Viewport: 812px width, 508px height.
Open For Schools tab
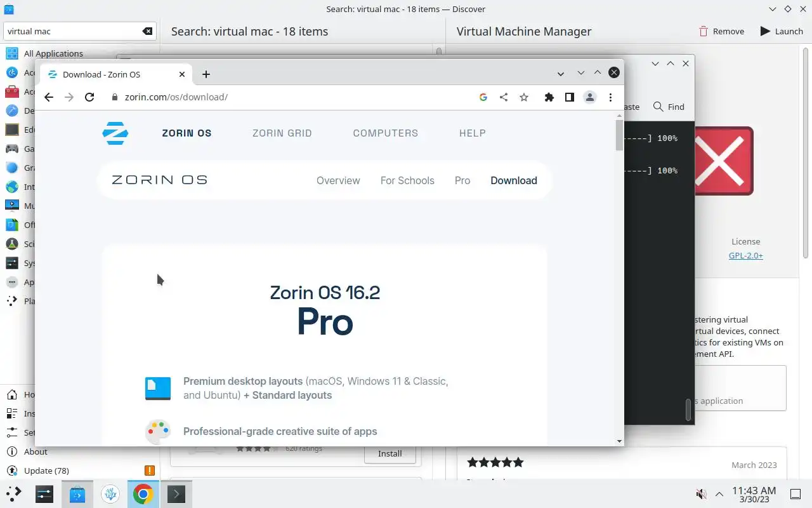pos(407,180)
